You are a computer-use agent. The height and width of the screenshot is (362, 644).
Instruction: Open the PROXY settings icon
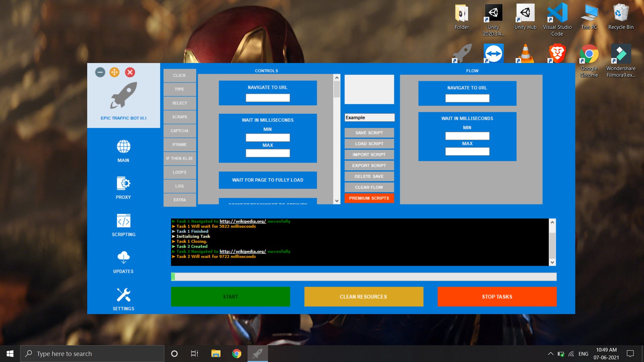coord(123,184)
